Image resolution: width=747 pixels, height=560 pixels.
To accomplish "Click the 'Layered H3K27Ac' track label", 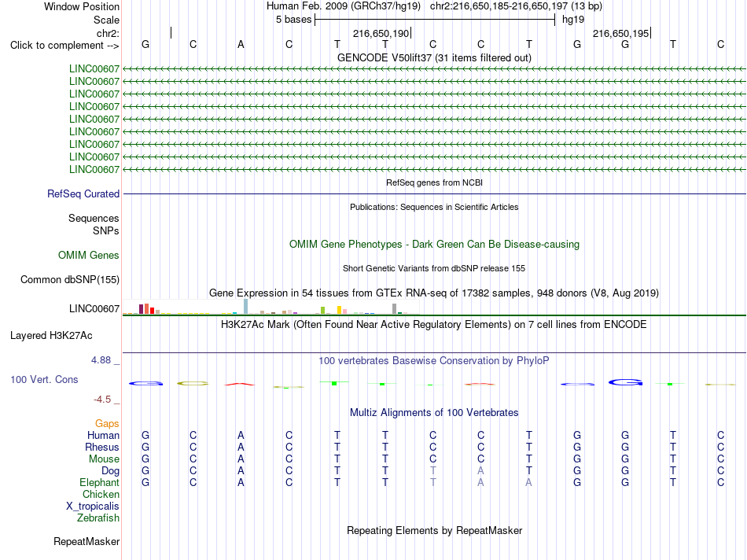I will coord(51,336).
